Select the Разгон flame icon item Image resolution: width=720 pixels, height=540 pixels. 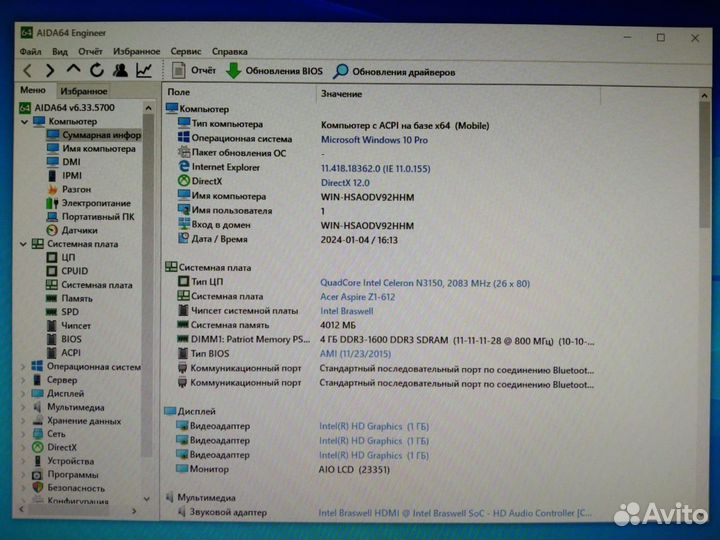69,189
